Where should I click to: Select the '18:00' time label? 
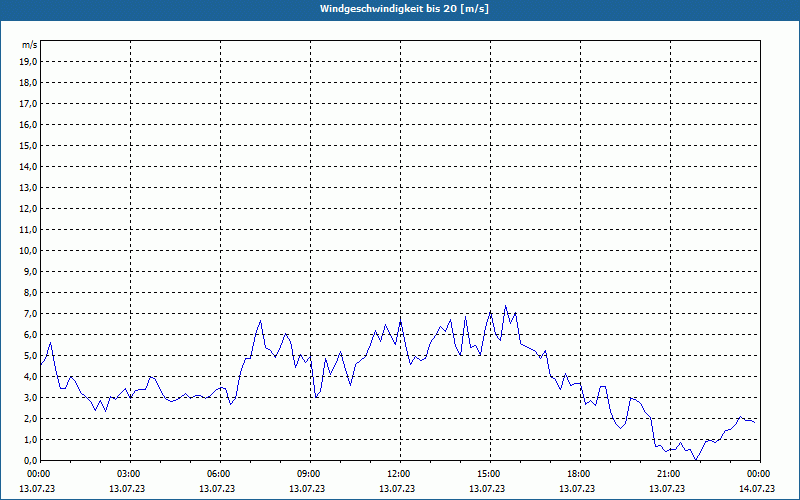click(x=581, y=474)
